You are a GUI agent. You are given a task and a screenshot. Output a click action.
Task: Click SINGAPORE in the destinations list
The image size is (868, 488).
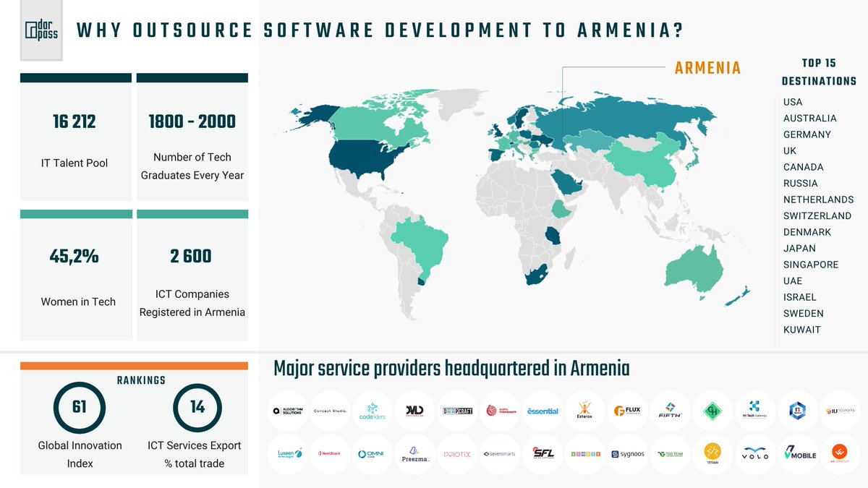pos(811,265)
